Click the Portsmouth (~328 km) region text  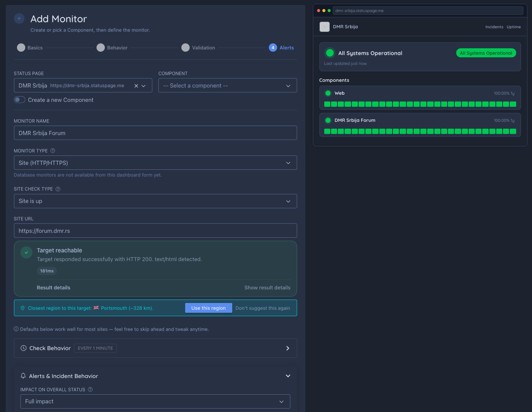[x=127, y=308]
